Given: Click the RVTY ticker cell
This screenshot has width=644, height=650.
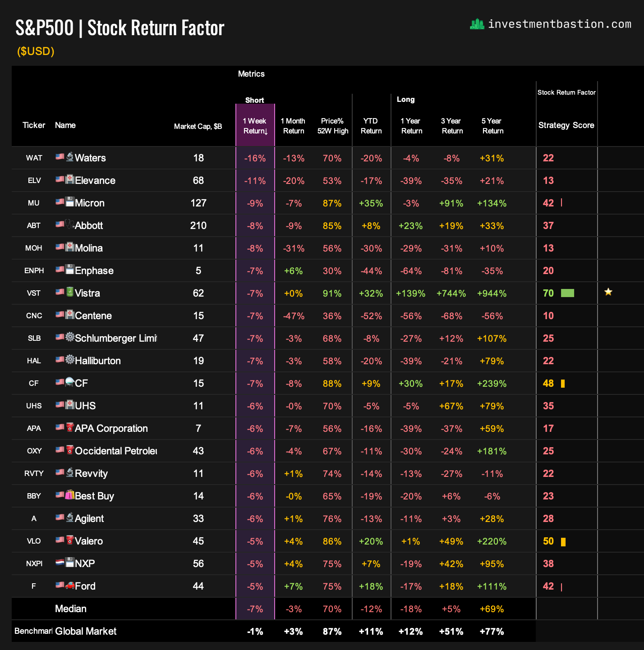Looking at the screenshot, I should click(x=34, y=473).
